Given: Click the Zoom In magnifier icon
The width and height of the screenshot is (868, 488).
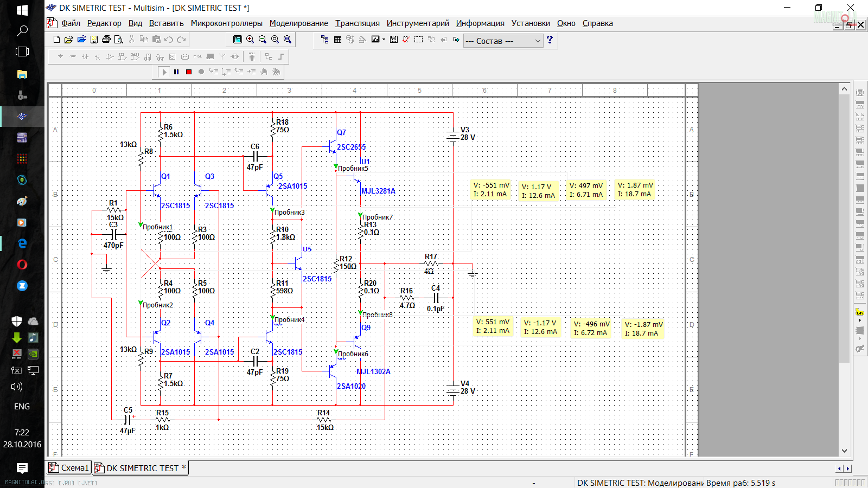Looking at the screenshot, I should pyautogui.click(x=250, y=40).
